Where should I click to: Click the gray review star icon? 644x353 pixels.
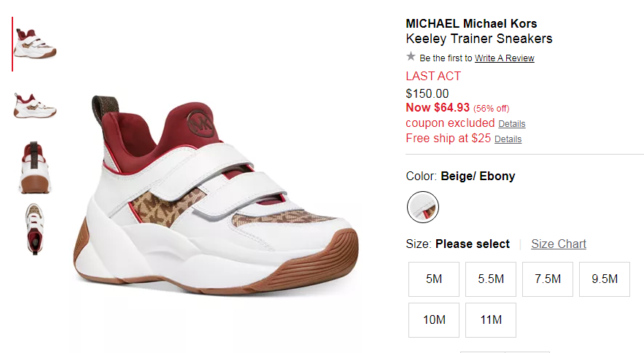point(411,56)
